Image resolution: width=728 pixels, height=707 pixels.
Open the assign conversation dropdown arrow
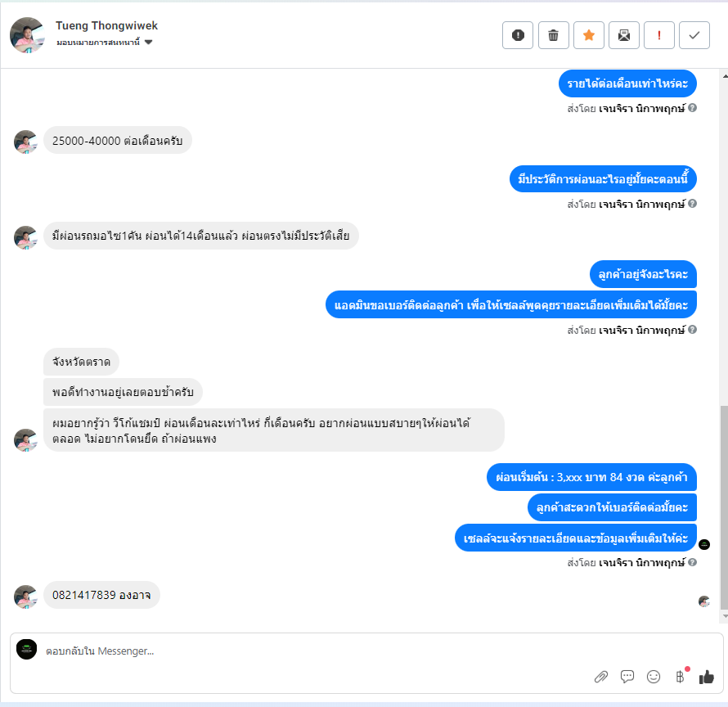point(149,43)
